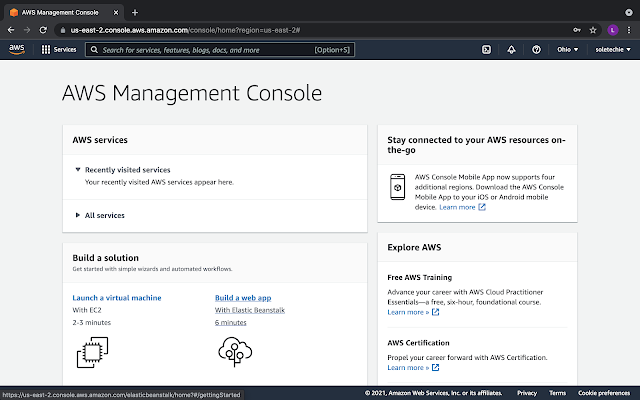Click the external link icon under AWS Certification
This screenshot has height=400, width=640.
tap(436, 368)
